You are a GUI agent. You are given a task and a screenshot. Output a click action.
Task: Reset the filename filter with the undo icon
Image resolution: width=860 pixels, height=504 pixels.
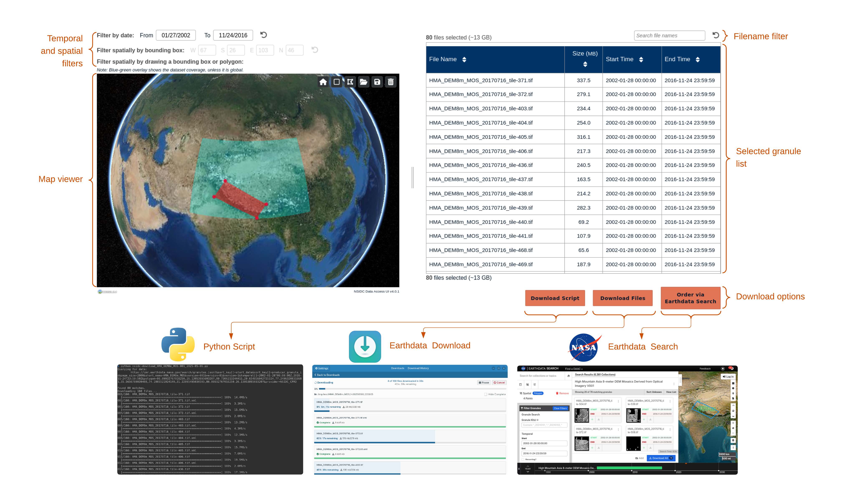pos(716,35)
